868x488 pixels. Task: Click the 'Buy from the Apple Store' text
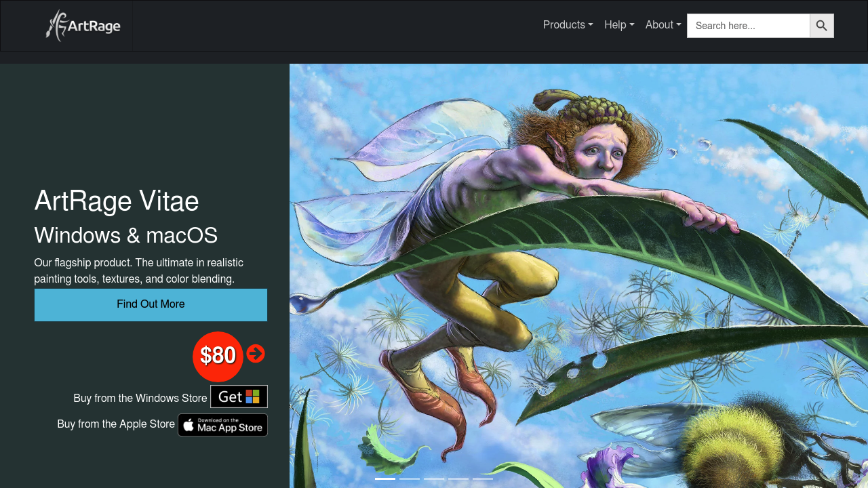click(x=116, y=424)
